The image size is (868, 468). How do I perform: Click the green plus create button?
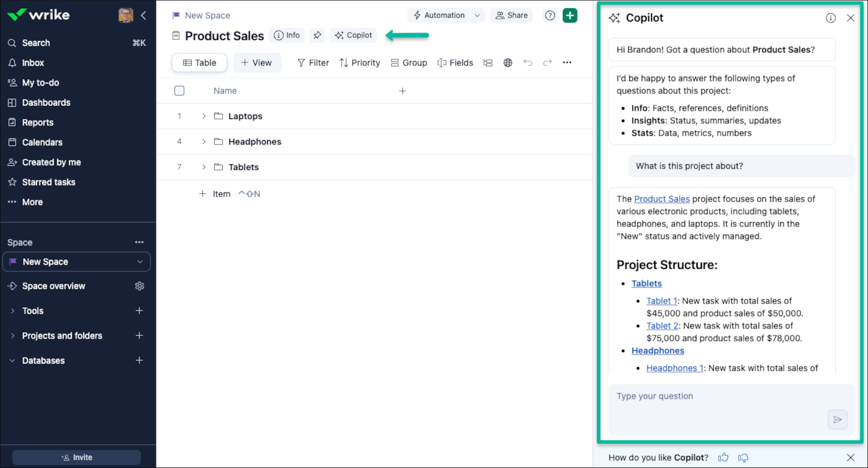(x=570, y=15)
